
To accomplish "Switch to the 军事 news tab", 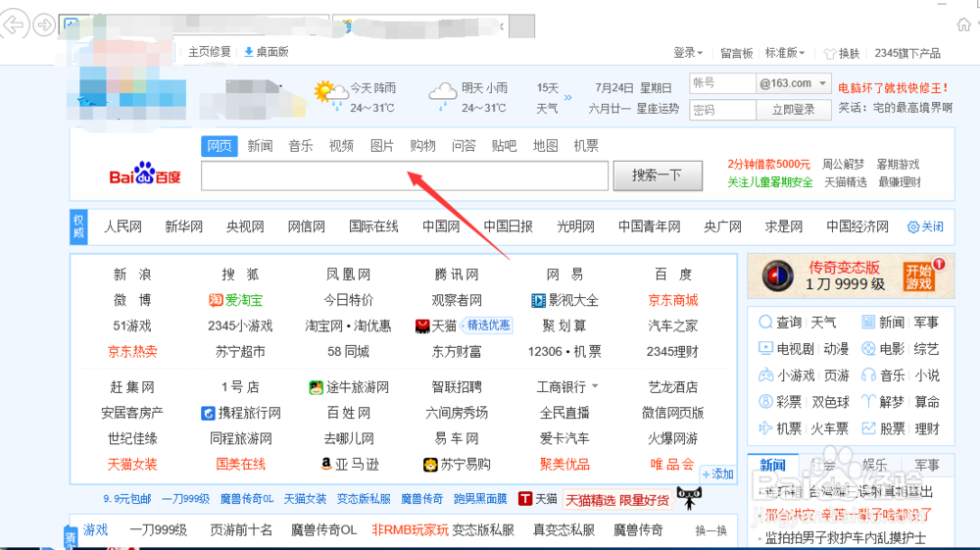I will (927, 465).
